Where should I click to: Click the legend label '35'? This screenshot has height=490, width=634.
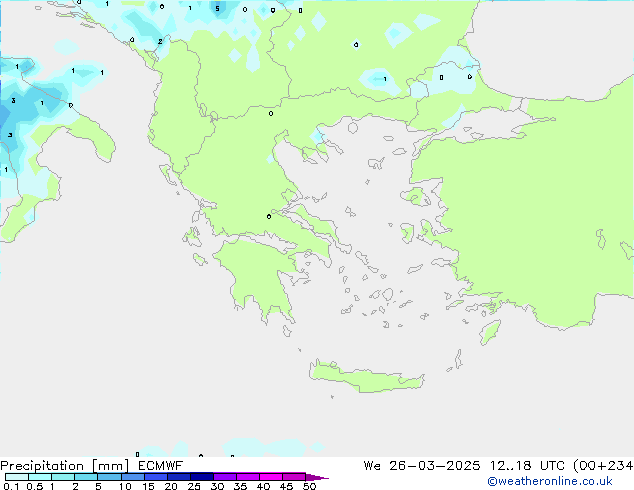click(x=240, y=486)
